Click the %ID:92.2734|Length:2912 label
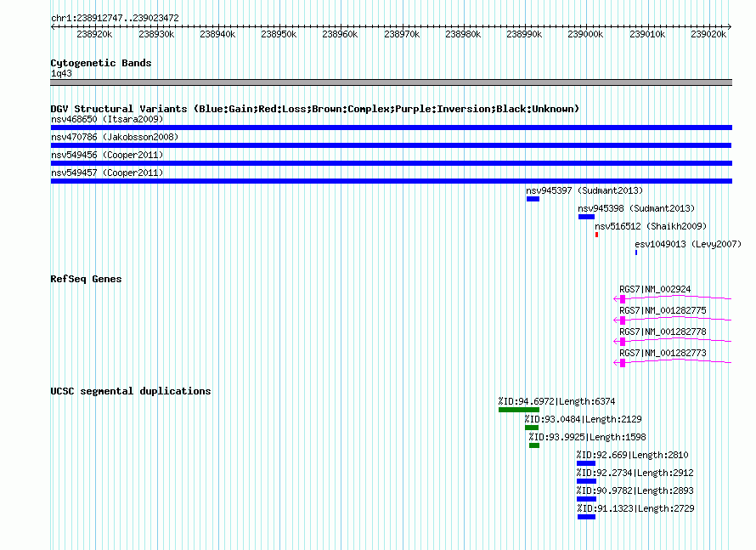The width and height of the screenshot is (756, 550). pyautogui.click(x=635, y=473)
